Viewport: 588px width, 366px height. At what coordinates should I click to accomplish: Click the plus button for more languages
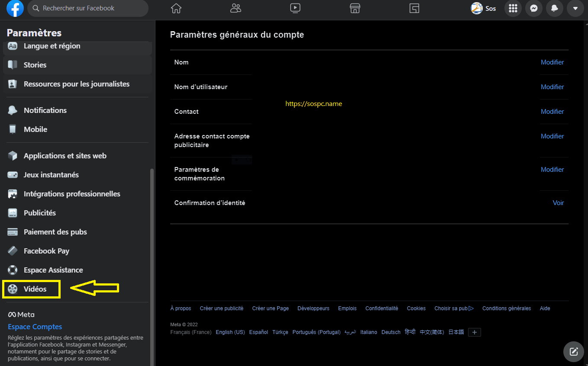[475, 332]
